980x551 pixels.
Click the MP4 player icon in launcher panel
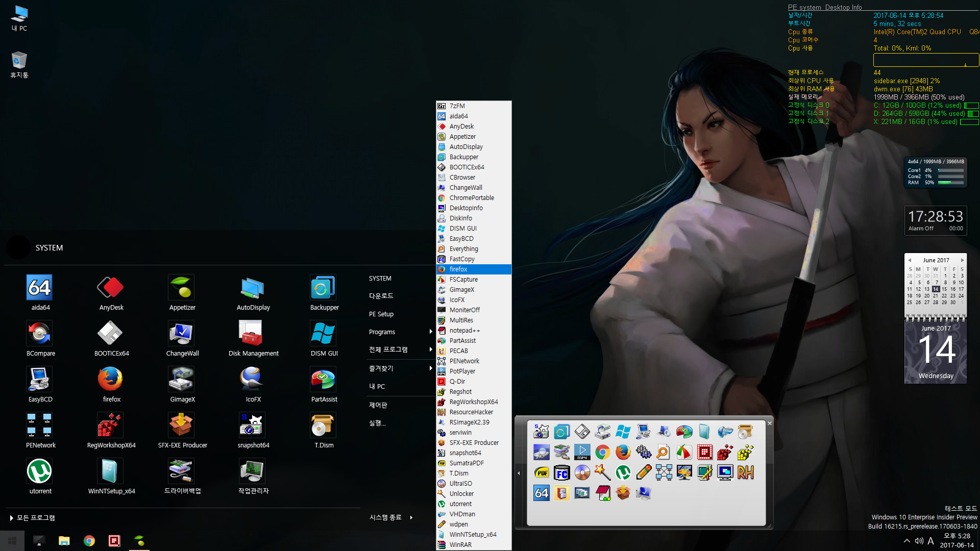click(x=582, y=452)
